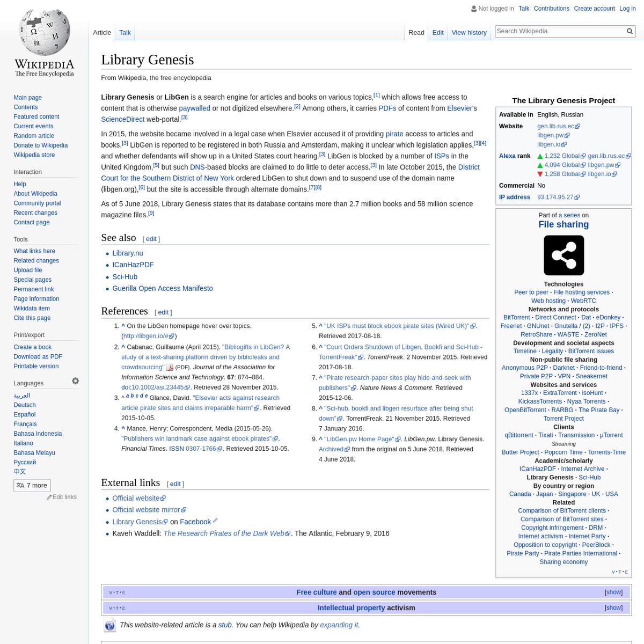The width and height of the screenshot is (644, 644).
Task: Open the Random article link
Action: point(34,136)
